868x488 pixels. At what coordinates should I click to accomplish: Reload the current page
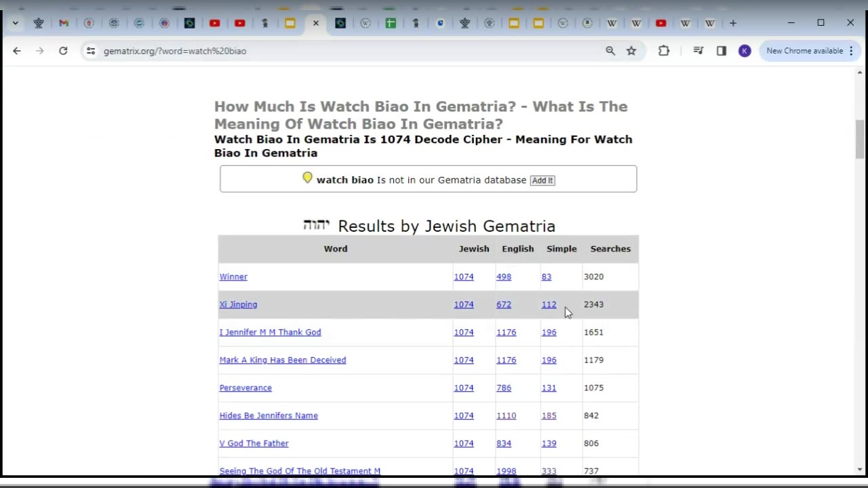coord(63,51)
